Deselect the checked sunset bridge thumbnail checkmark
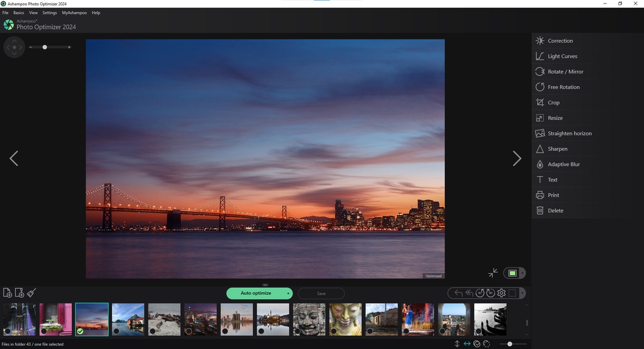 point(80,331)
